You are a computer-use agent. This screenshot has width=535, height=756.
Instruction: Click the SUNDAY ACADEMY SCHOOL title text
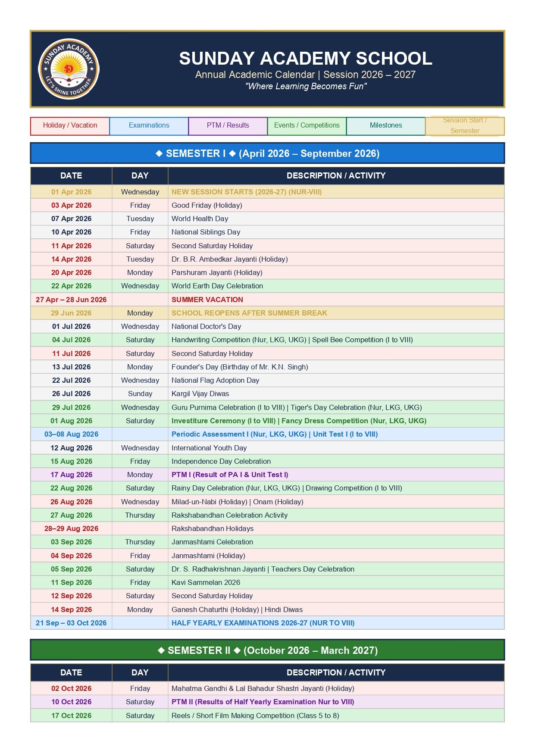(306, 58)
